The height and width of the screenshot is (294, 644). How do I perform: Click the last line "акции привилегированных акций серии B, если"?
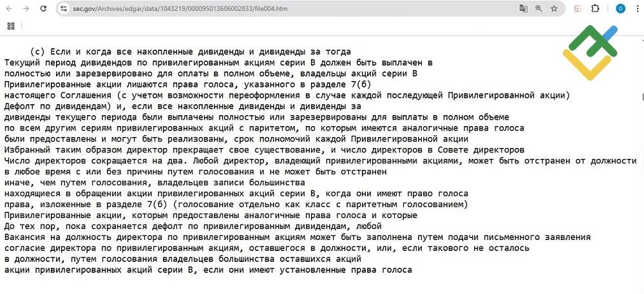(208, 270)
